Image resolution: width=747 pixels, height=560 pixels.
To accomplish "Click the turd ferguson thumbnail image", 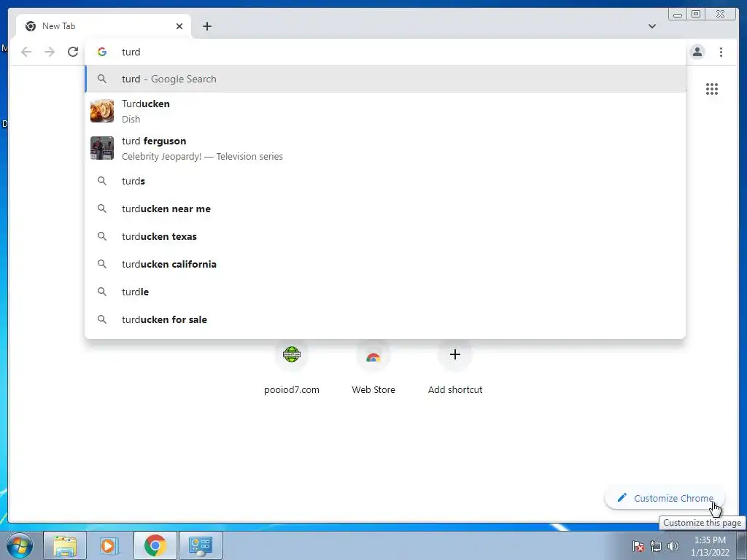I will [x=102, y=148].
